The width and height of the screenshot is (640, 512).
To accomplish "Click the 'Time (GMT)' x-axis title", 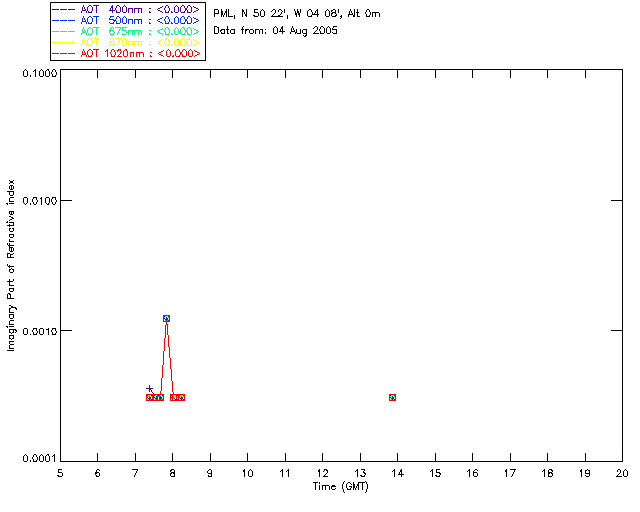I will (x=341, y=487).
